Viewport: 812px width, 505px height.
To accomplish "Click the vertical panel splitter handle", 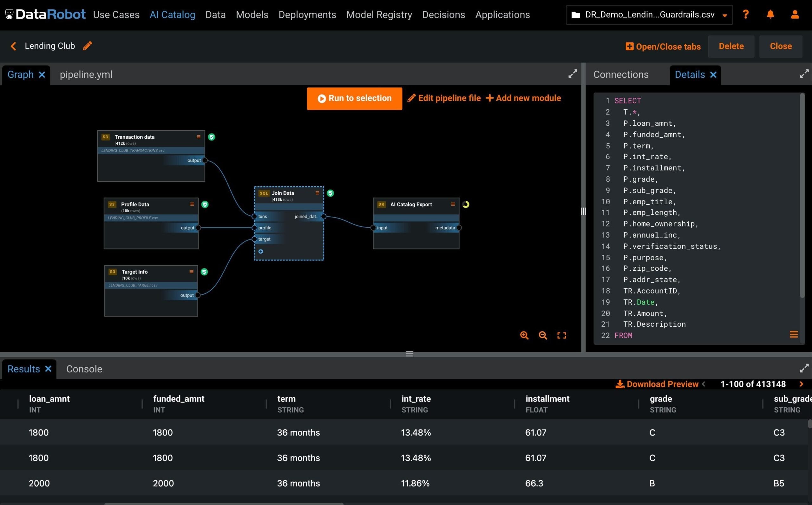I will coord(583,211).
